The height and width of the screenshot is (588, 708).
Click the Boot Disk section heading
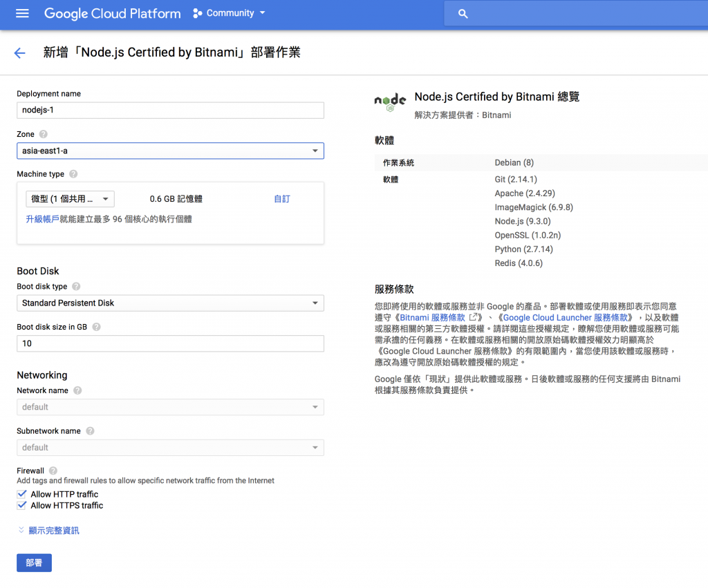click(38, 271)
